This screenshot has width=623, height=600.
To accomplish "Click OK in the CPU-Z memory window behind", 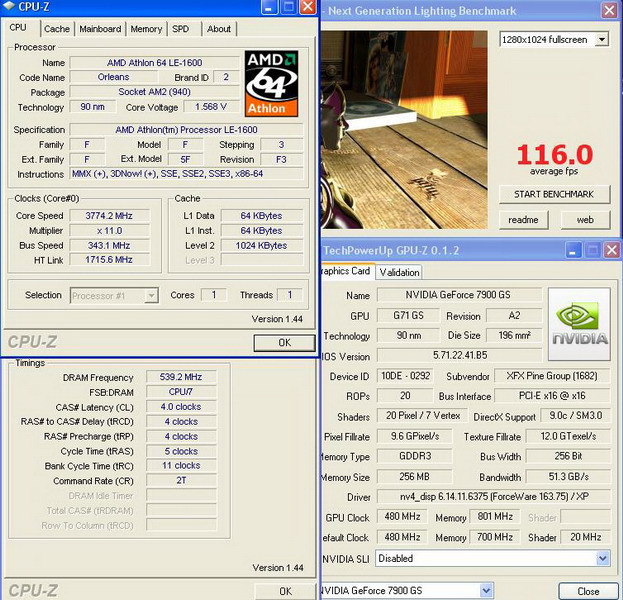I will (x=285, y=591).
